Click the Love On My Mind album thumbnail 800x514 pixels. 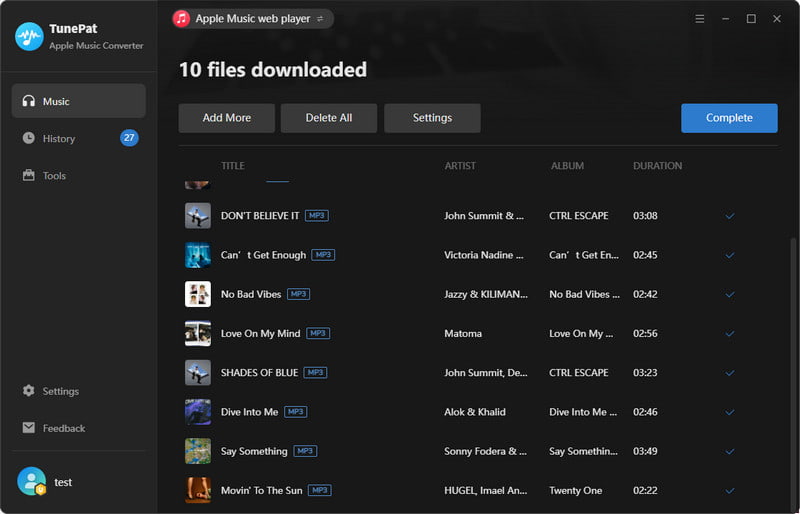[198, 333]
